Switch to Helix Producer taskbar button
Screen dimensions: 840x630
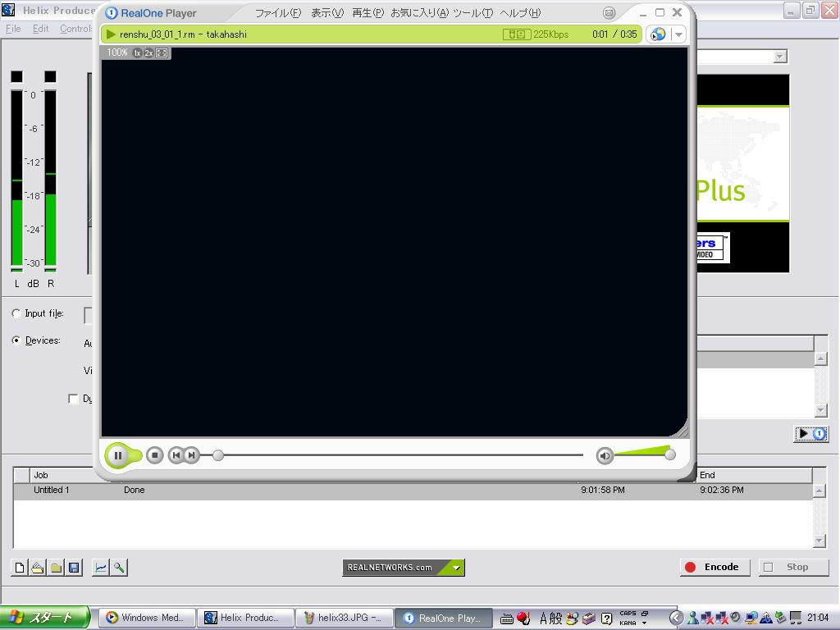(x=246, y=618)
